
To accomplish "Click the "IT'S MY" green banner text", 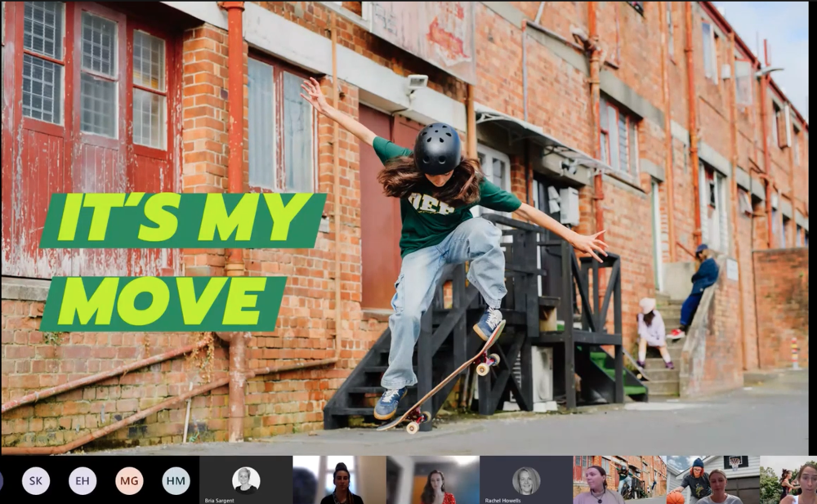I will point(184,220).
